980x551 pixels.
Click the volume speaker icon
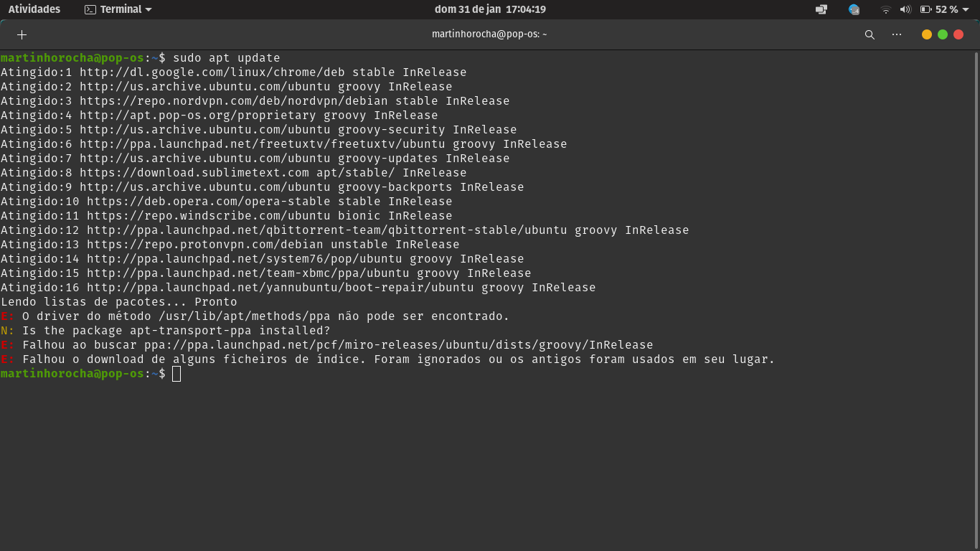905,9
